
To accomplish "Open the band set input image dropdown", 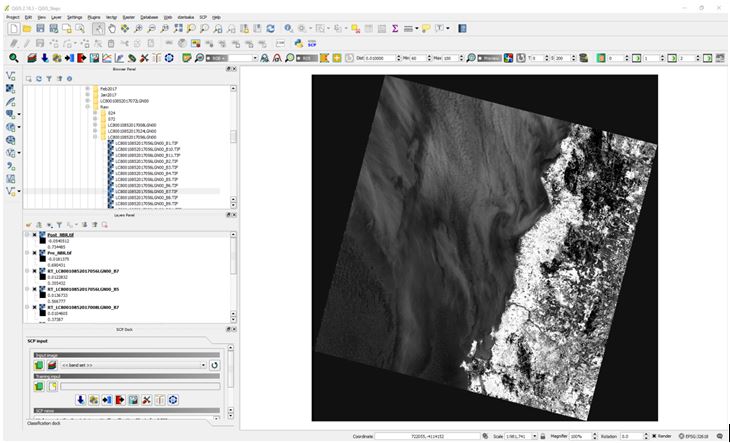I will click(133, 365).
